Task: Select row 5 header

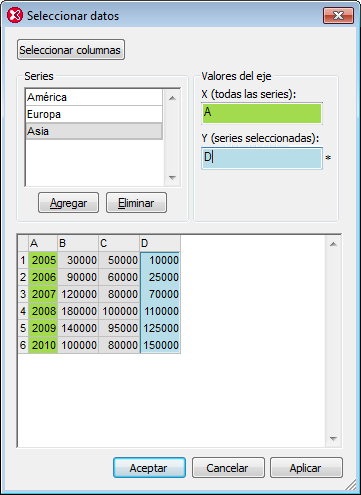Action: tap(23, 328)
